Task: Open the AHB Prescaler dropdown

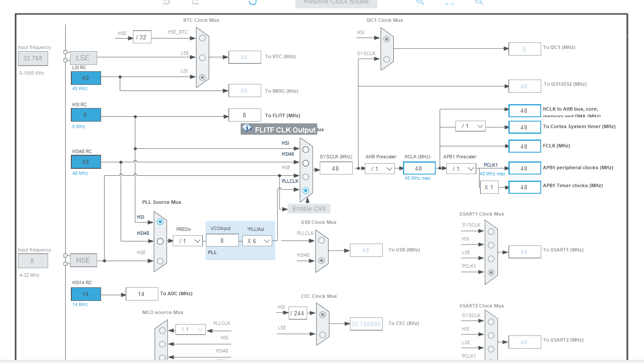Action: [380, 169]
